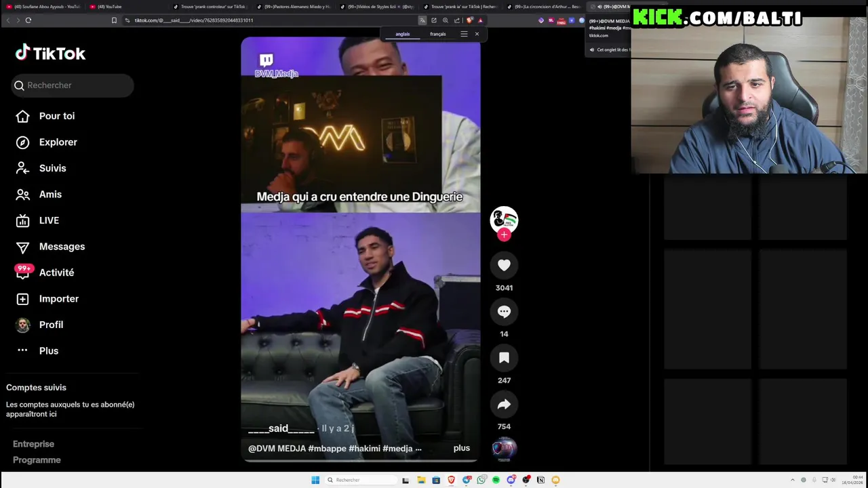
Task: Select français in the translate popup
Action: tap(437, 34)
